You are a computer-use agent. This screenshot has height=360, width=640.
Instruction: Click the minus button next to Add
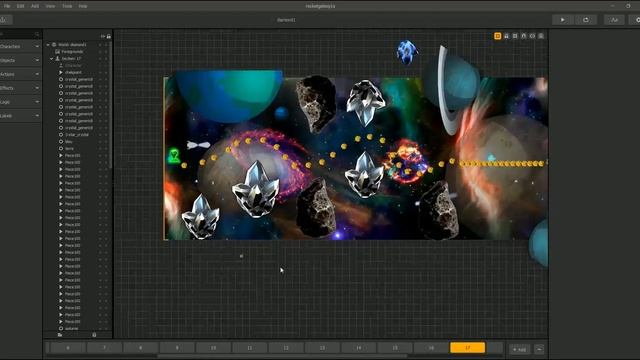[x=539, y=349]
